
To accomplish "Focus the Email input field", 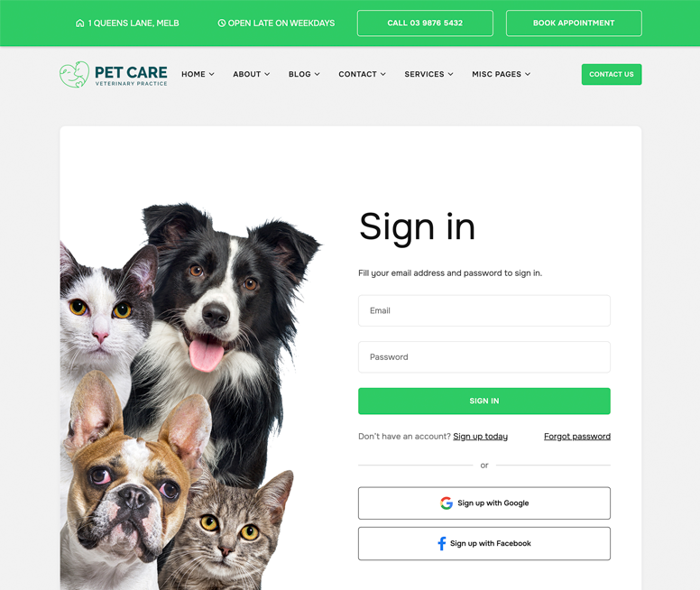I will [x=484, y=310].
